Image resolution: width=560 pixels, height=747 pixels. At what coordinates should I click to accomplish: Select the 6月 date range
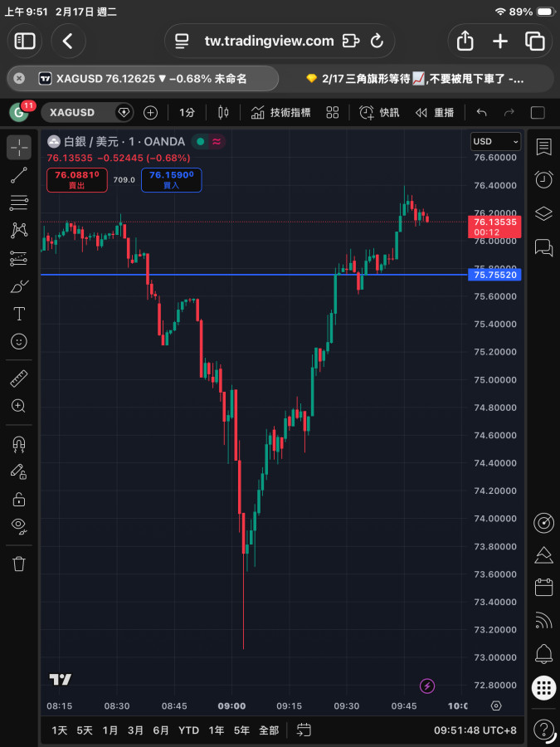pyautogui.click(x=161, y=730)
